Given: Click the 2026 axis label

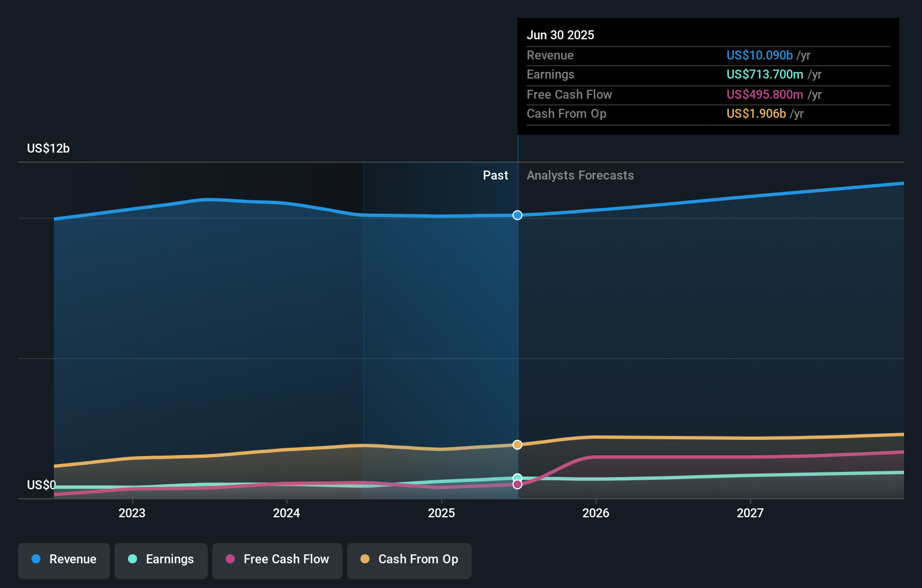Looking at the screenshot, I should tap(597, 513).
